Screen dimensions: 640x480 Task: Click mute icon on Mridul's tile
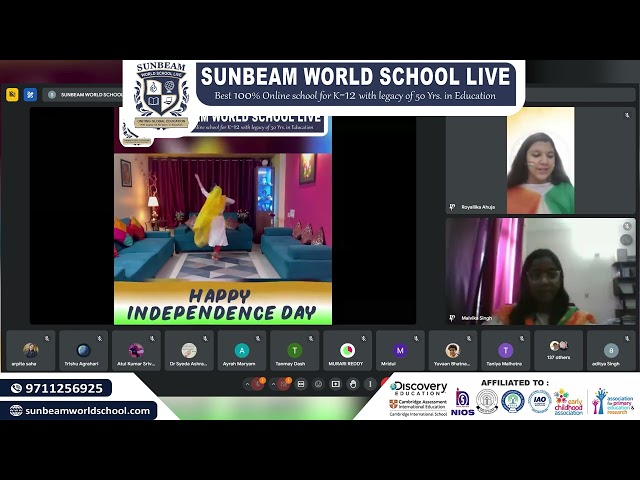click(x=416, y=338)
